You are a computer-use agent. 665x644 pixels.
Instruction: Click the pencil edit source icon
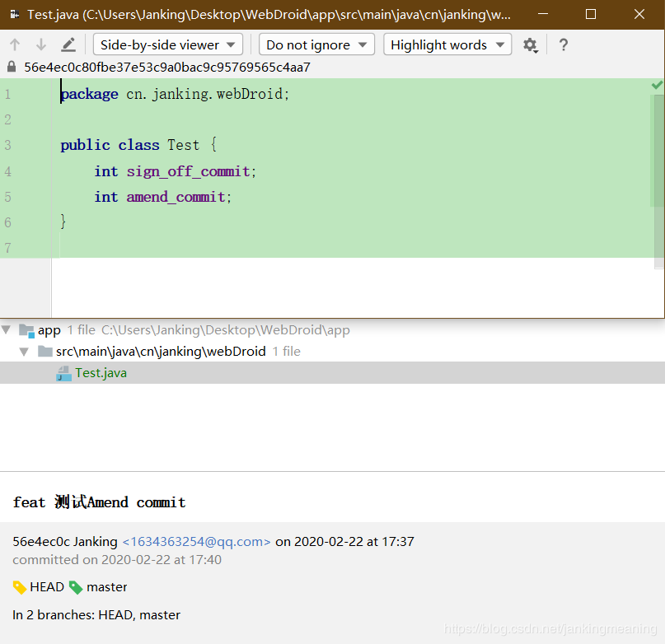click(x=68, y=44)
